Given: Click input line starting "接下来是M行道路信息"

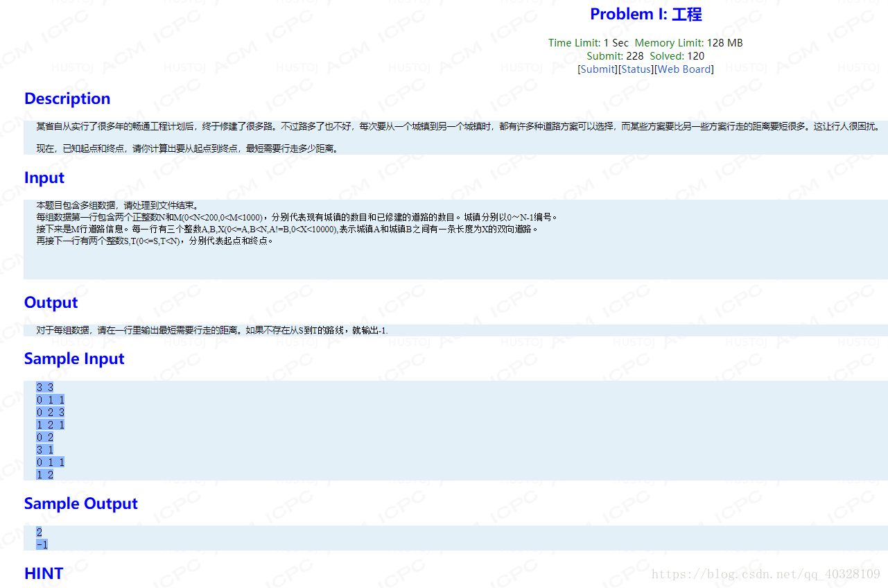Looking at the screenshot, I should (x=287, y=229).
